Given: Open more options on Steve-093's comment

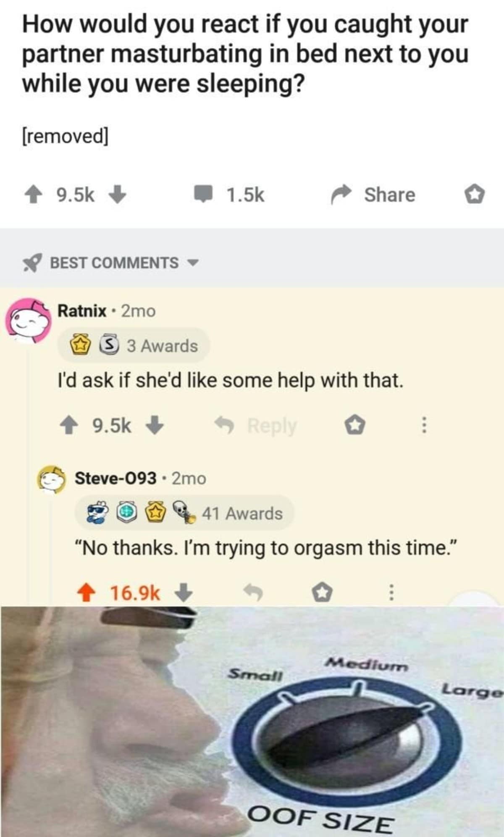Looking at the screenshot, I should (x=391, y=593).
